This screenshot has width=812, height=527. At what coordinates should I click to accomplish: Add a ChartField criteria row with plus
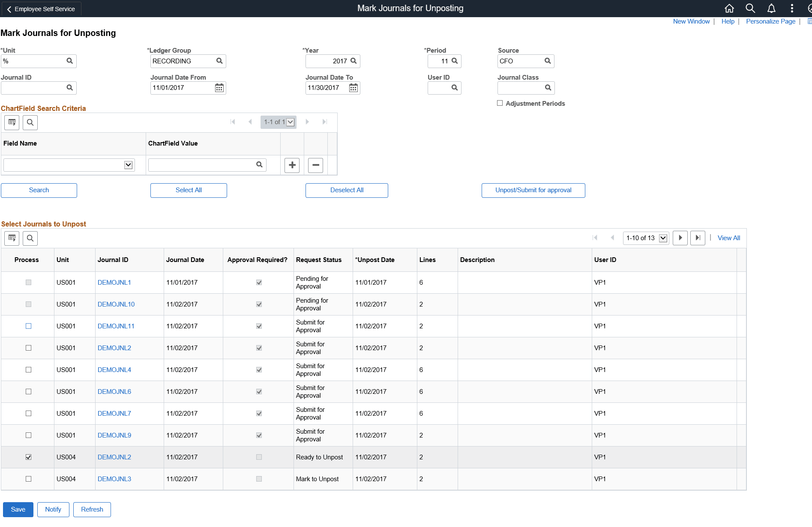[x=292, y=165]
